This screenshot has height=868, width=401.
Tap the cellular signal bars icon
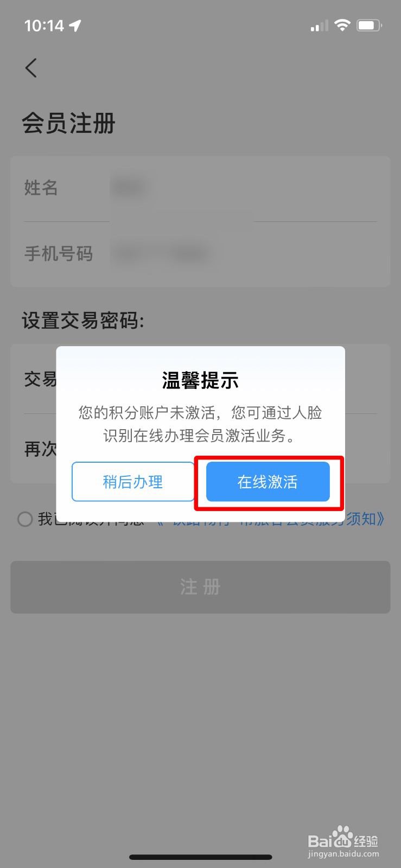[x=319, y=25]
